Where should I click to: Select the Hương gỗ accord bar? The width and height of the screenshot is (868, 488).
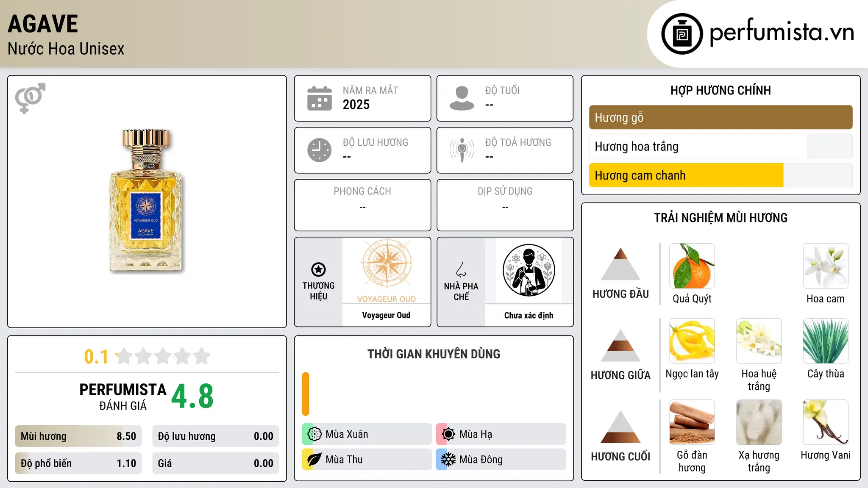(x=721, y=117)
